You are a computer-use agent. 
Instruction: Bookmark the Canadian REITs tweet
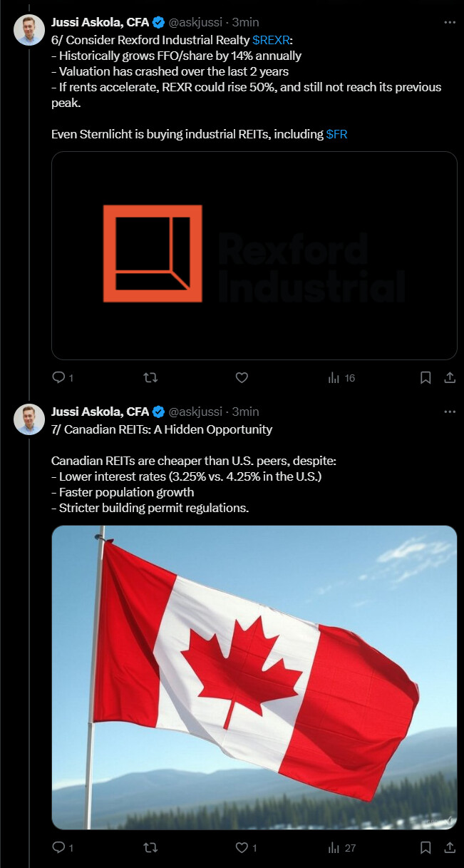[426, 847]
